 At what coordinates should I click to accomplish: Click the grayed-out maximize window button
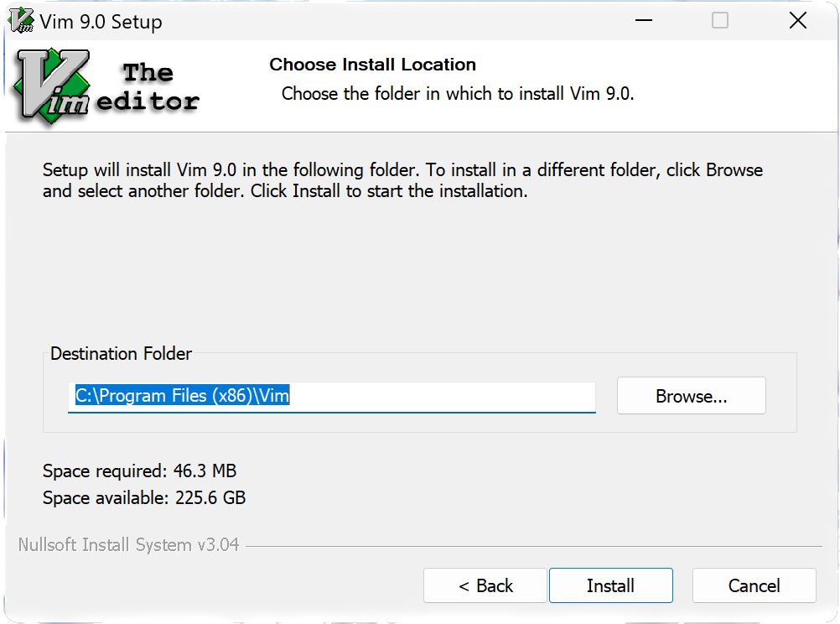click(x=720, y=21)
